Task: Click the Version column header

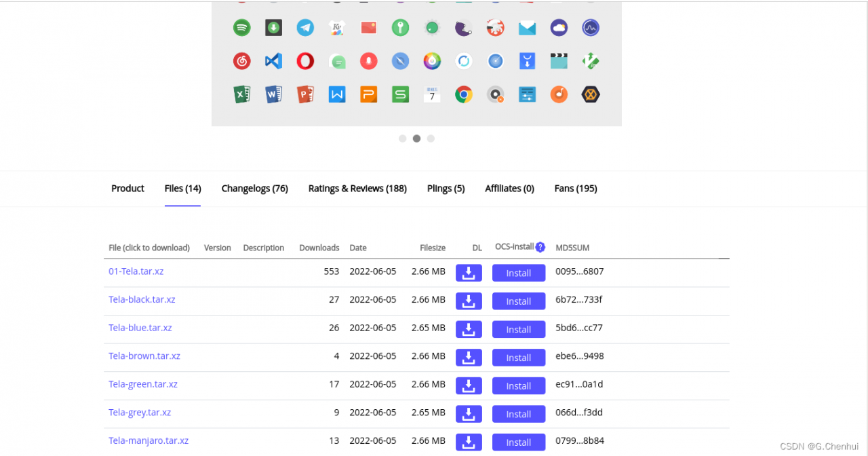Action: click(x=218, y=248)
